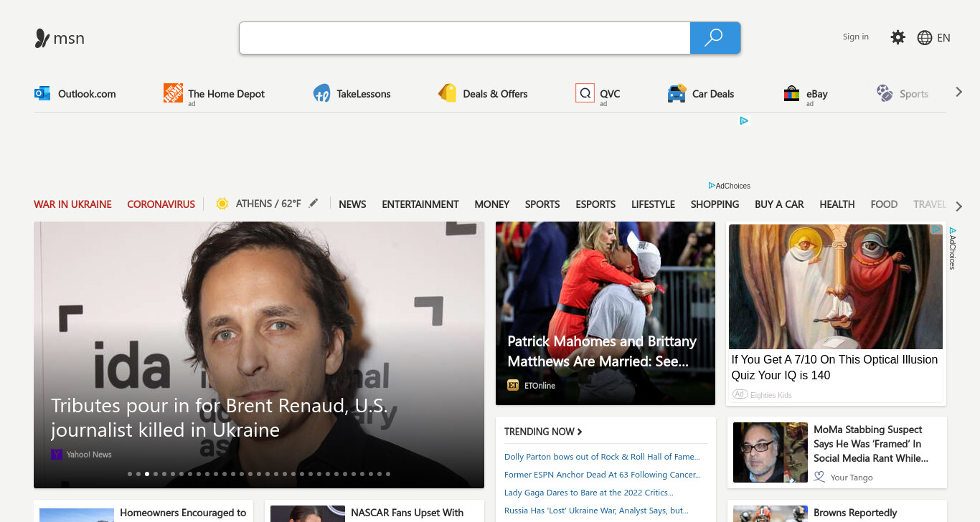Viewport: 980px width, 522px height.
Task: Click the blue search magnifier button
Action: [x=715, y=38]
